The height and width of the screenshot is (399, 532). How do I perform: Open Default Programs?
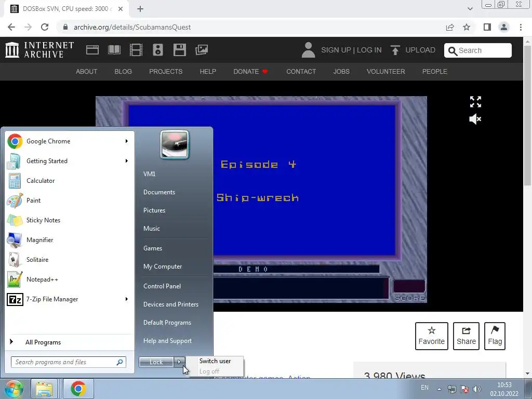[167, 322]
